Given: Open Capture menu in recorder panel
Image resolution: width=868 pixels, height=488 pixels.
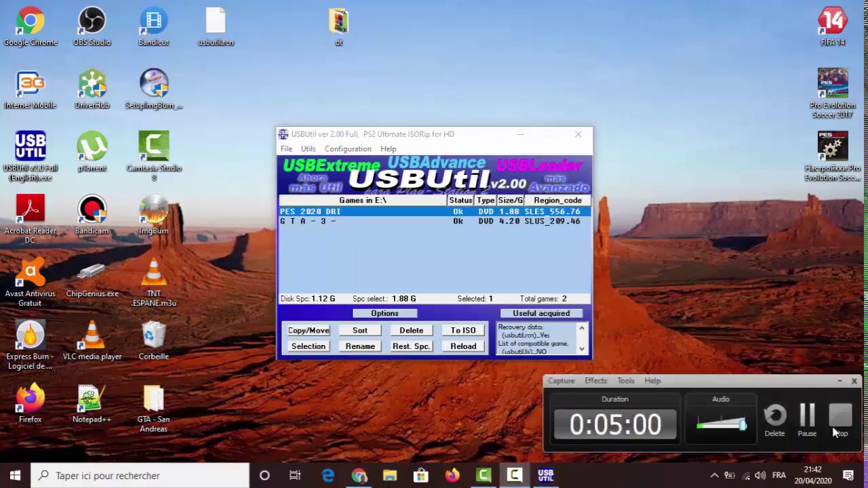Looking at the screenshot, I should (561, 381).
